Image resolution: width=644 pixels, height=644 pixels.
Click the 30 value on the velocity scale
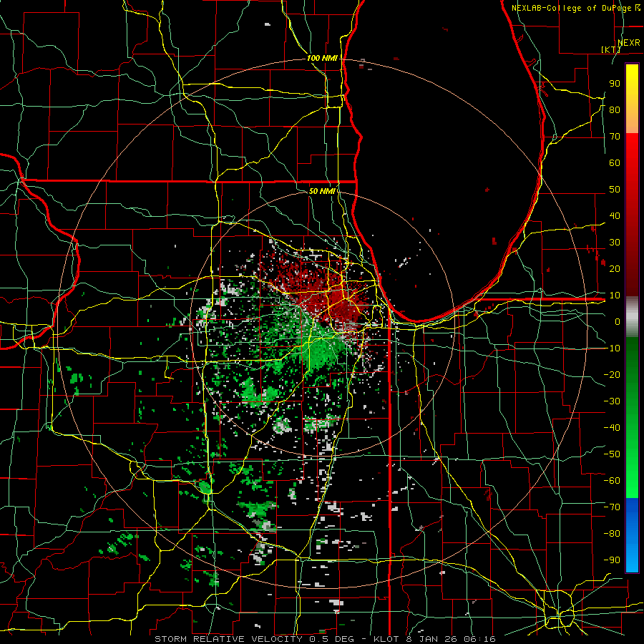coord(615,243)
